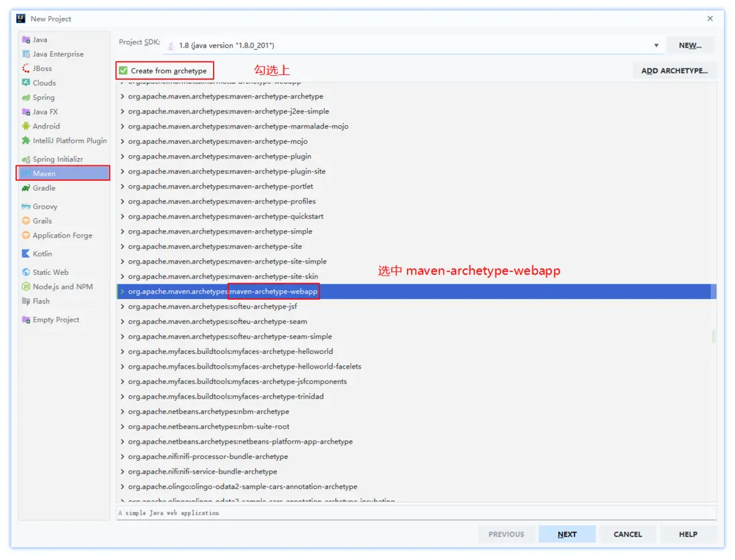Click the Spring Initializr icon
The height and width of the screenshot is (560, 735).
point(26,159)
